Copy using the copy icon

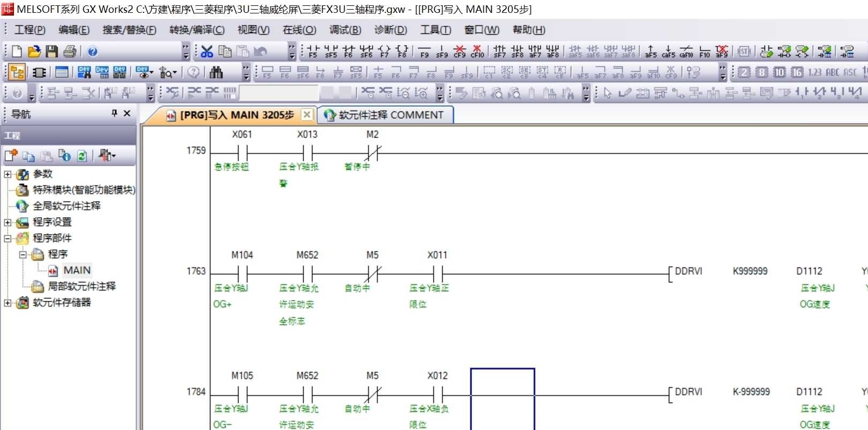pyautogui.click(x=225, y=51)
